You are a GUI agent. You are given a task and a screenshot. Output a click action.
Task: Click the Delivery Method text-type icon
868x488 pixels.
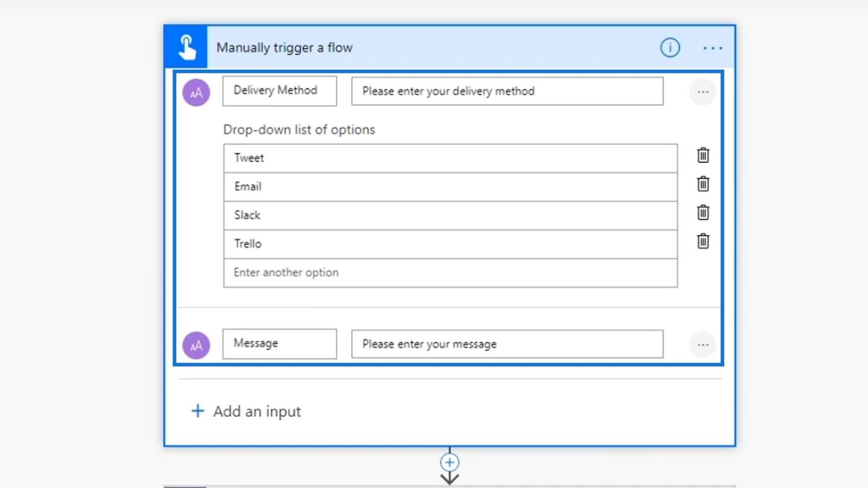(x=196, y=92)
